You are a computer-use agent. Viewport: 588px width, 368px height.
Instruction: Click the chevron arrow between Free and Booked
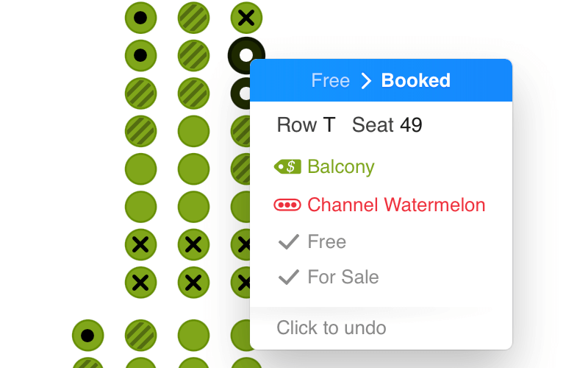[365, 81]
